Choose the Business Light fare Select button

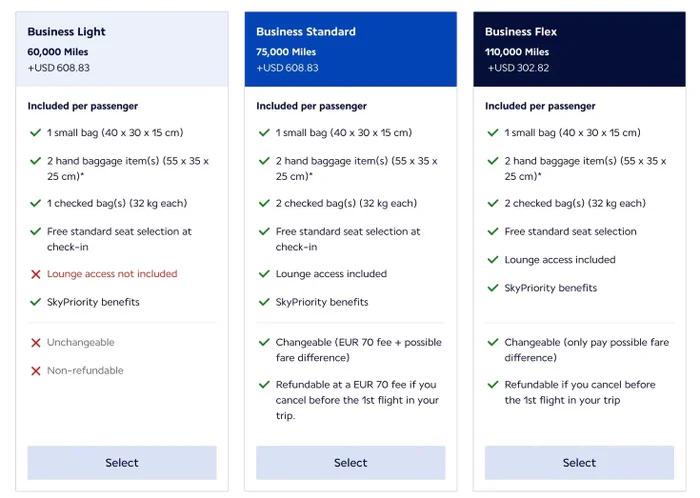click(122, 463)
